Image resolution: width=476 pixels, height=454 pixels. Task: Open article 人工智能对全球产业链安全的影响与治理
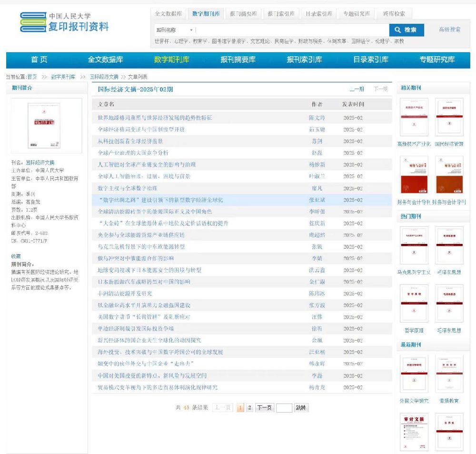147,164
